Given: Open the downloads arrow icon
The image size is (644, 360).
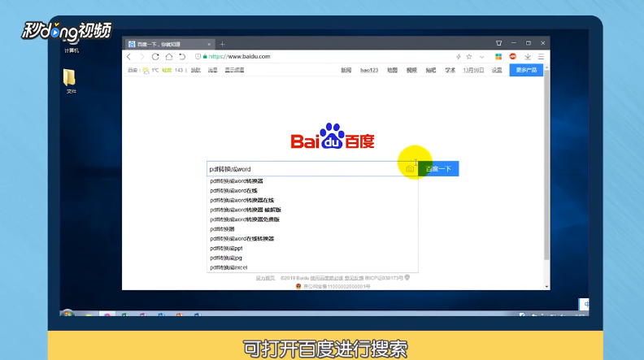Looking at the screenshot, I should click(x=528, y=57).
